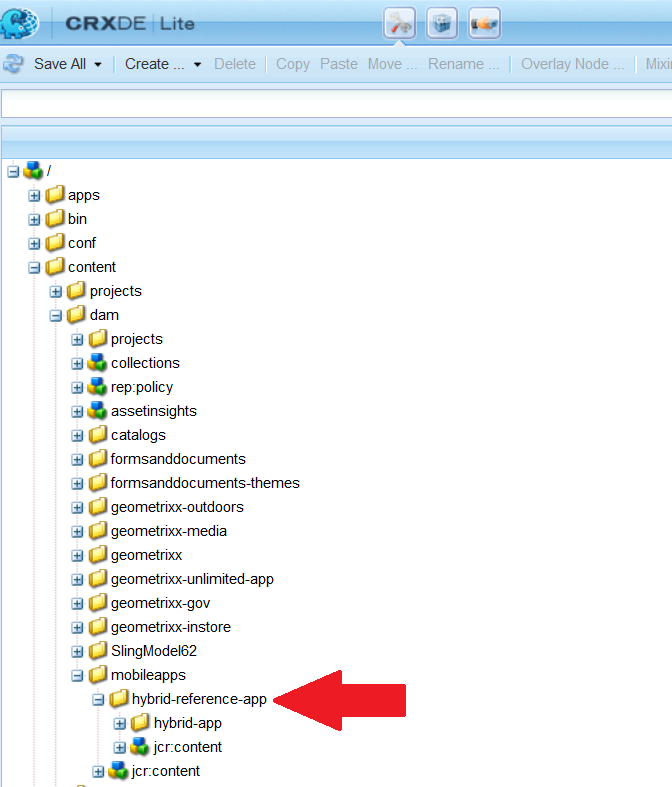Expand the collections node
Viewport: 672px width, 787px height.
[77, 364]
